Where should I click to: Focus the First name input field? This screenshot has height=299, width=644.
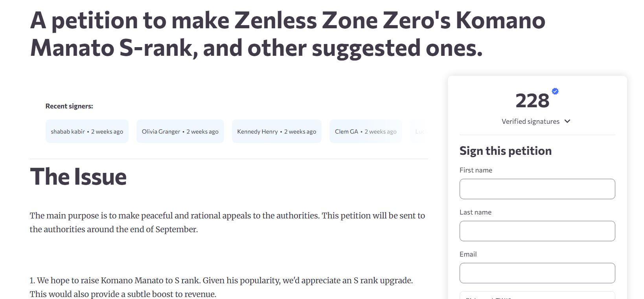537,189
